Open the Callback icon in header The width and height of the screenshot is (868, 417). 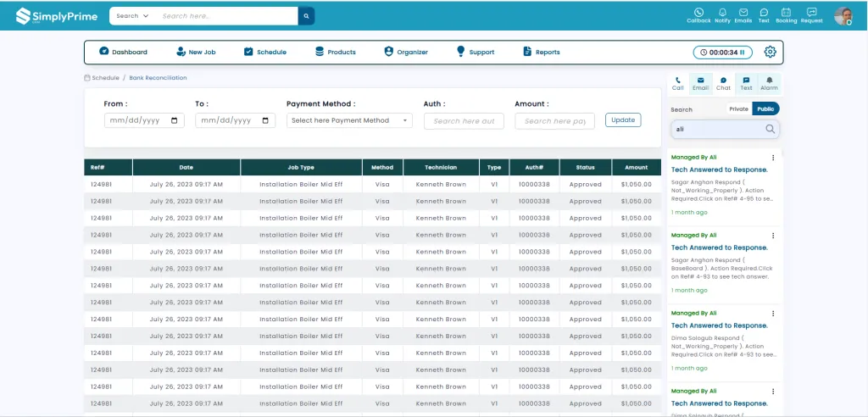(698, 15)
